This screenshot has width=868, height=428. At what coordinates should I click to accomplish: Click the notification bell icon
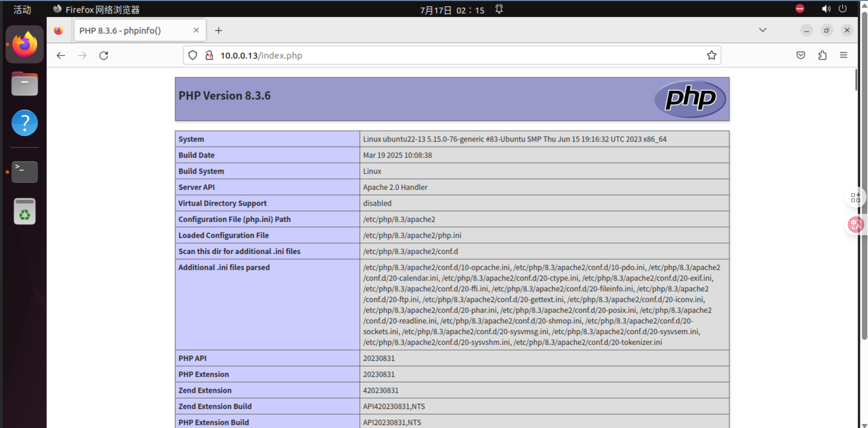point(499,9)
